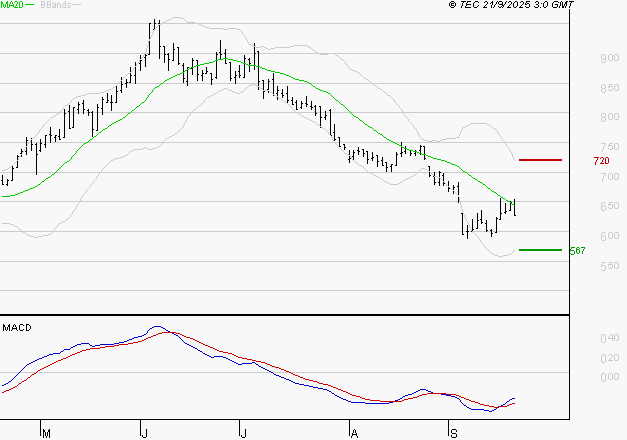The height and width of the screenshot is (440, 627).
Task: Click the A month marker on time axis
Action: pyautogui.click(x=354, y=434)
